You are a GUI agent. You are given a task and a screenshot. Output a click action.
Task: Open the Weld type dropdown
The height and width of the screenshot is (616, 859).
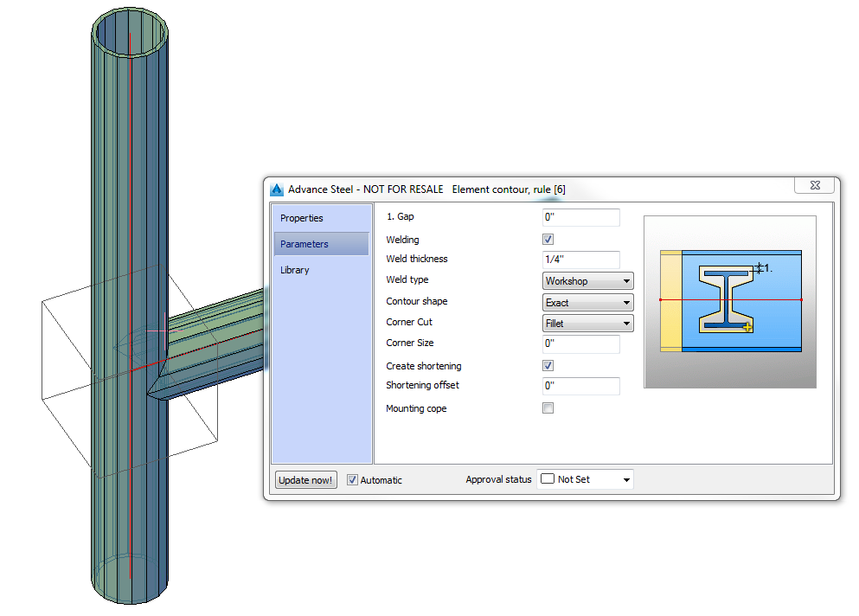coord(588,281)
